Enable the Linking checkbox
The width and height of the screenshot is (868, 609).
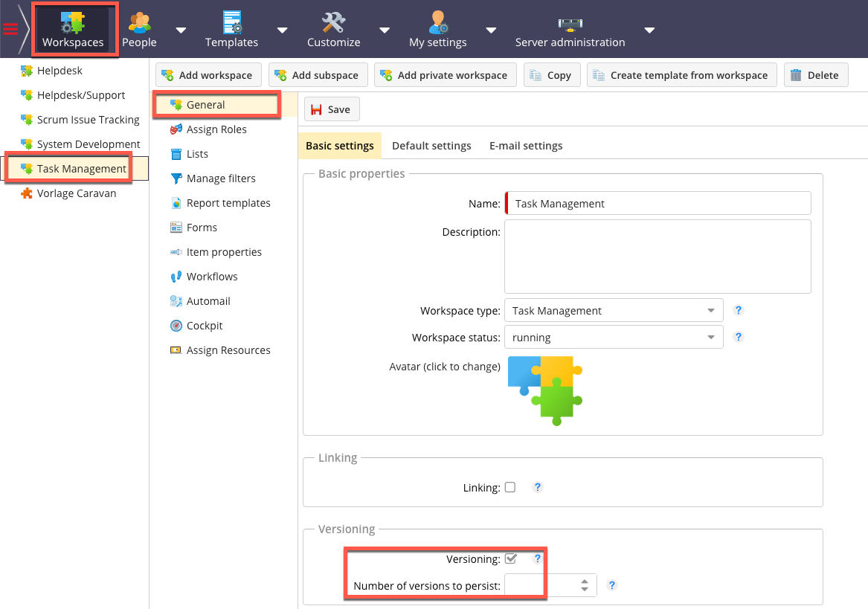(510, 488)
